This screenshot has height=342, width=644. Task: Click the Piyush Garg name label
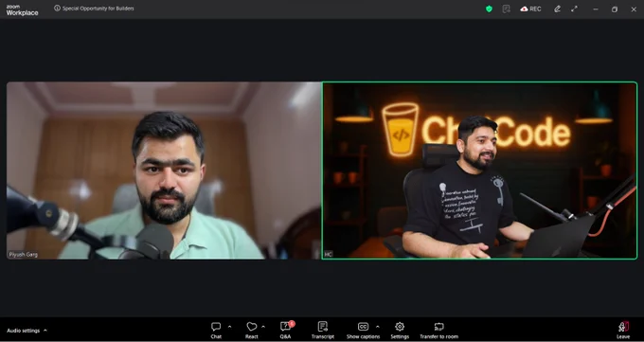tap(24, 255)
